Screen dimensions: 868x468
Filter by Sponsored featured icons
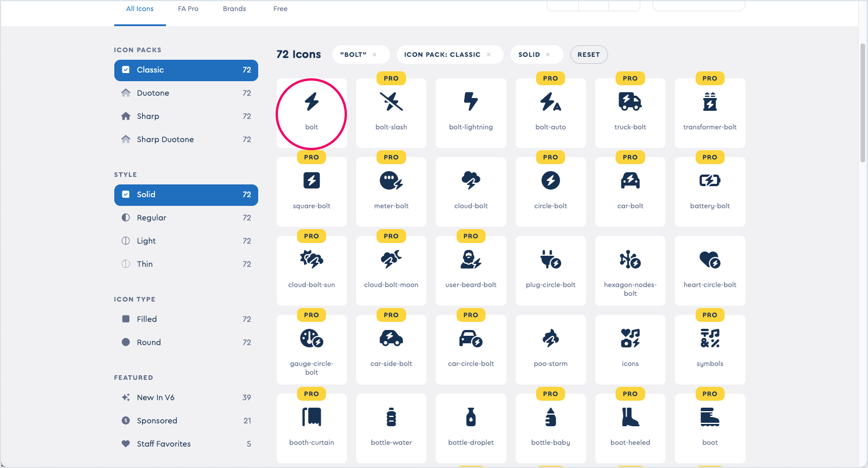186,420
